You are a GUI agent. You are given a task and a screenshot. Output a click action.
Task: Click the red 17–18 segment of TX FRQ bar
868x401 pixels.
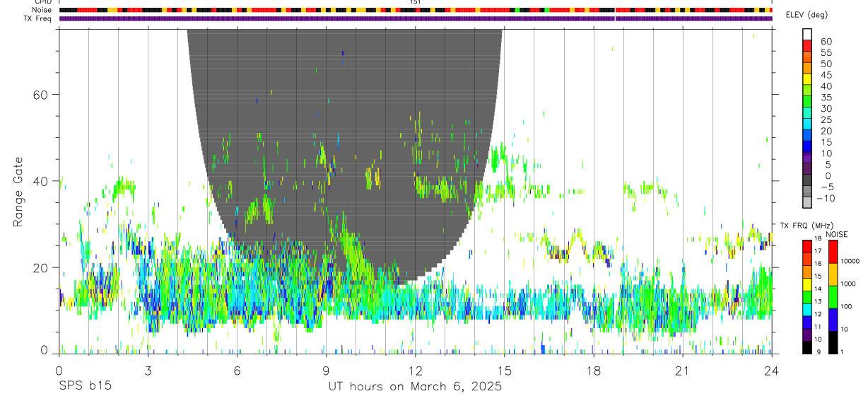point(807,246)
